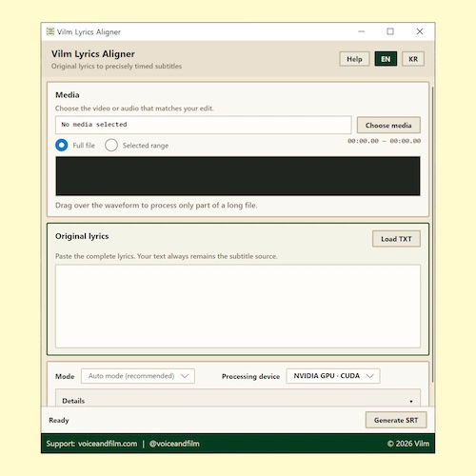The height and width of the screenshot is (476, 476).
Task: Switch interface language to EN
Action: pos(386,59)
